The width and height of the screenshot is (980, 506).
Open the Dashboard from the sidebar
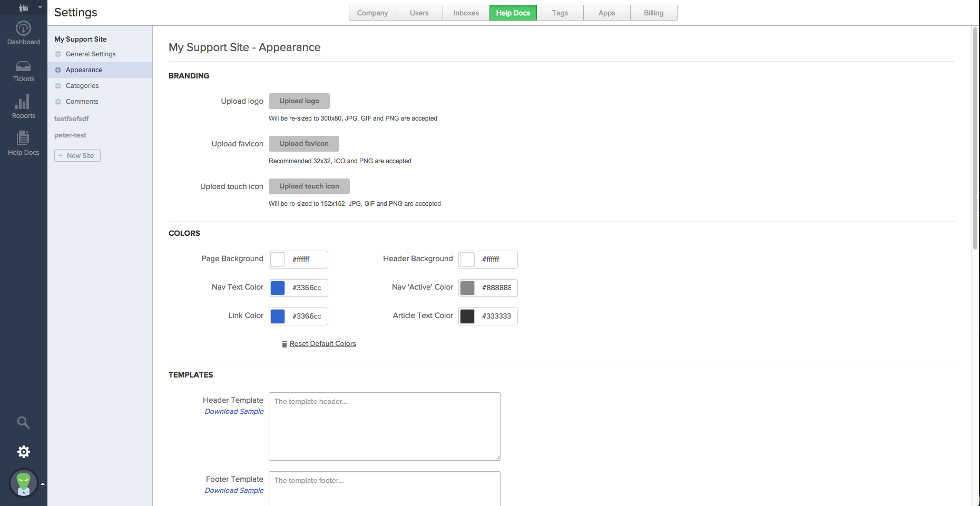(x=23, y=33)
